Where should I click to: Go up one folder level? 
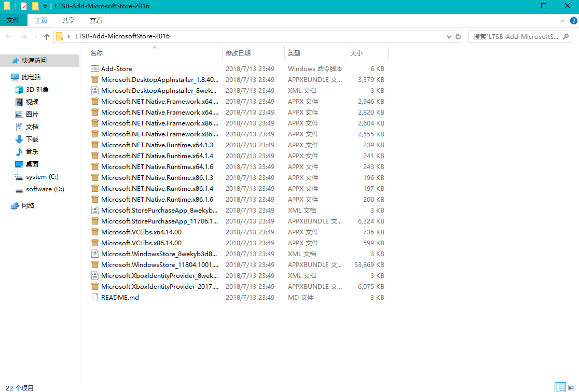47,36
